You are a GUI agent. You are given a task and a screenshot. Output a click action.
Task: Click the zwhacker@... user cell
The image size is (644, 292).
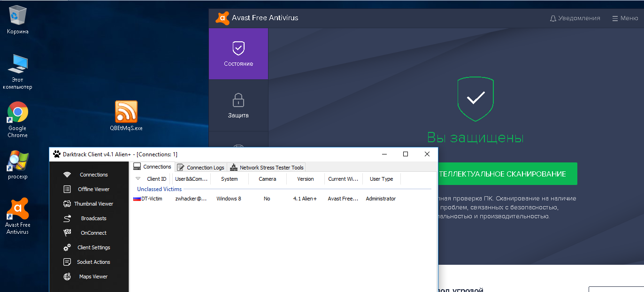point(191,199)
